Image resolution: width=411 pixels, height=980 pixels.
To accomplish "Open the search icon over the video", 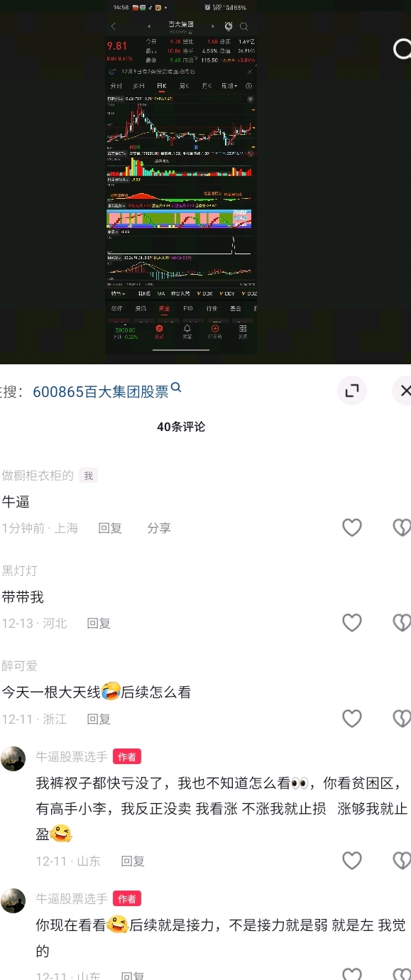I will (402, 48).
